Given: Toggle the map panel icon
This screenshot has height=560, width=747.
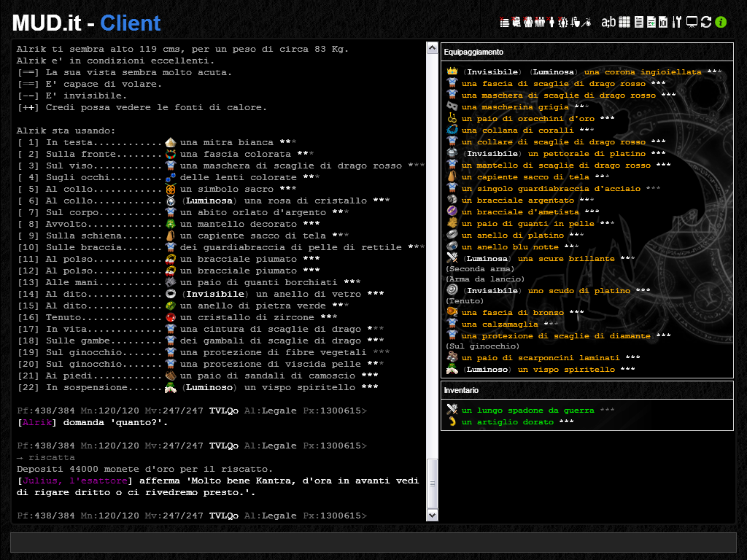Looking at the screenshot, I should pyautogui.click(x=516, y=23).
